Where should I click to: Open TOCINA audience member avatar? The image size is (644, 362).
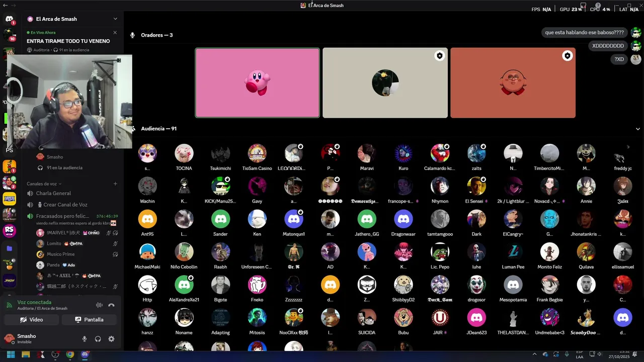pyautogui.click(x=184, y=153)
